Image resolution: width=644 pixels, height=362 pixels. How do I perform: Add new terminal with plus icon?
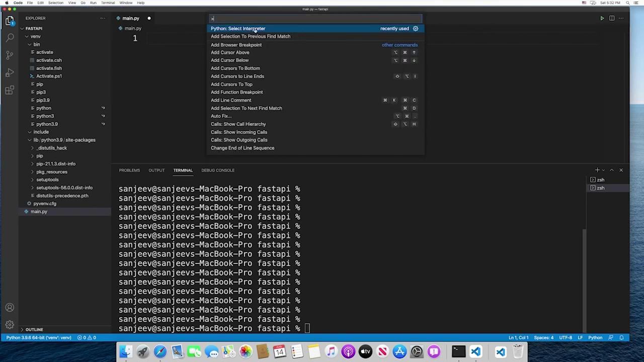[597, 170]
